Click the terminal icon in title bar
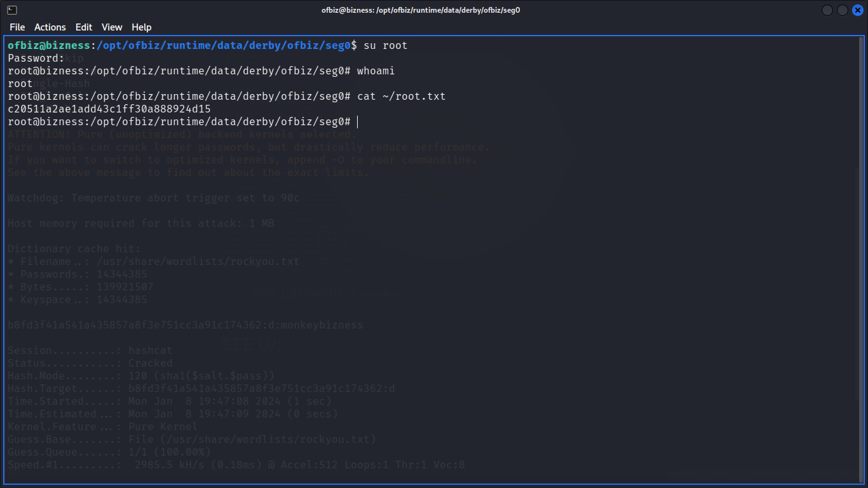The height and width of the screenshot is (488, 868). point(12,10)
